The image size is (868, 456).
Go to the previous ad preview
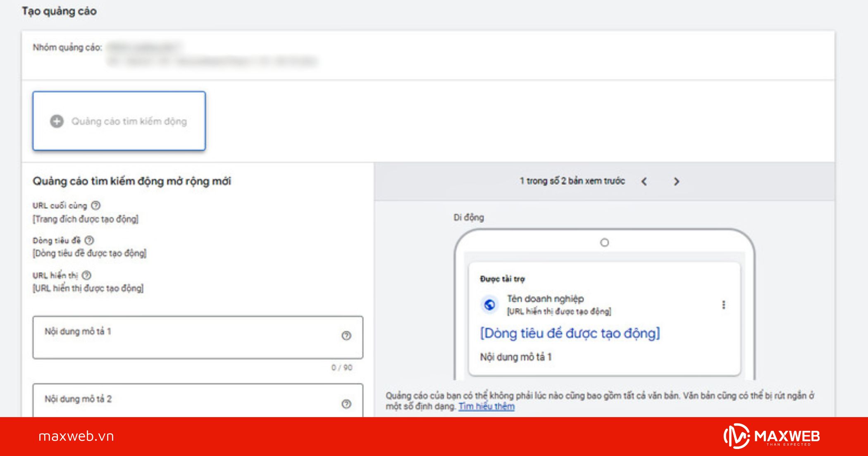pos(644,181)
